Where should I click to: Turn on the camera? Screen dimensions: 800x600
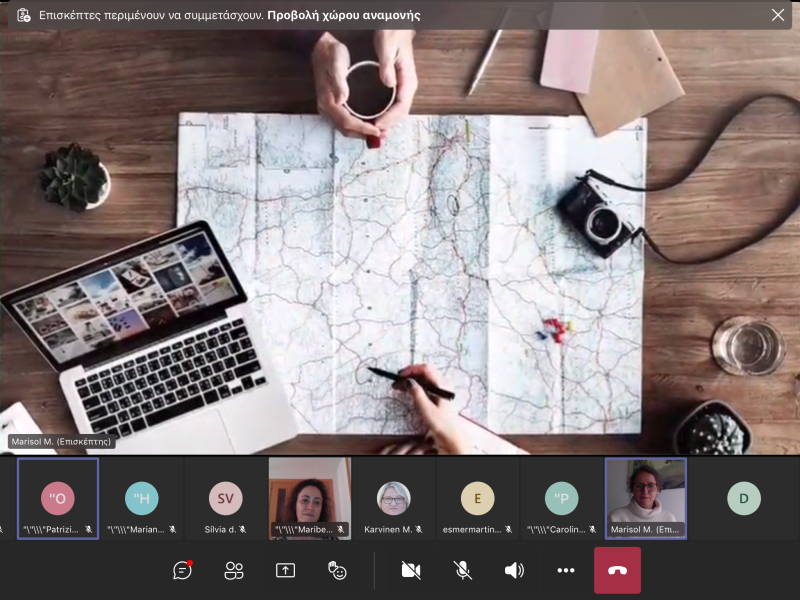pyautogui.click(x=410, y=570)
